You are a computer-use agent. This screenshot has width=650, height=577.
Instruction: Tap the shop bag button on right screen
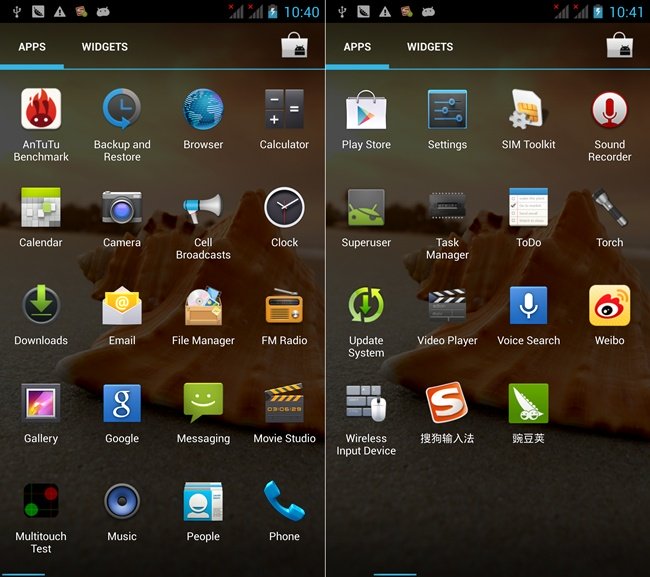point(619,46)
